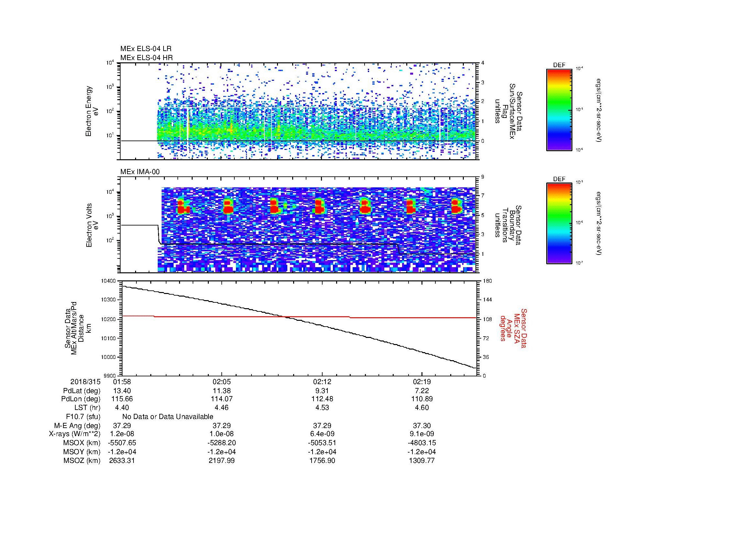The height and width of the screenshot is (534, 756).
Task: Click the LST value 4.60
Action: point(422,408)
